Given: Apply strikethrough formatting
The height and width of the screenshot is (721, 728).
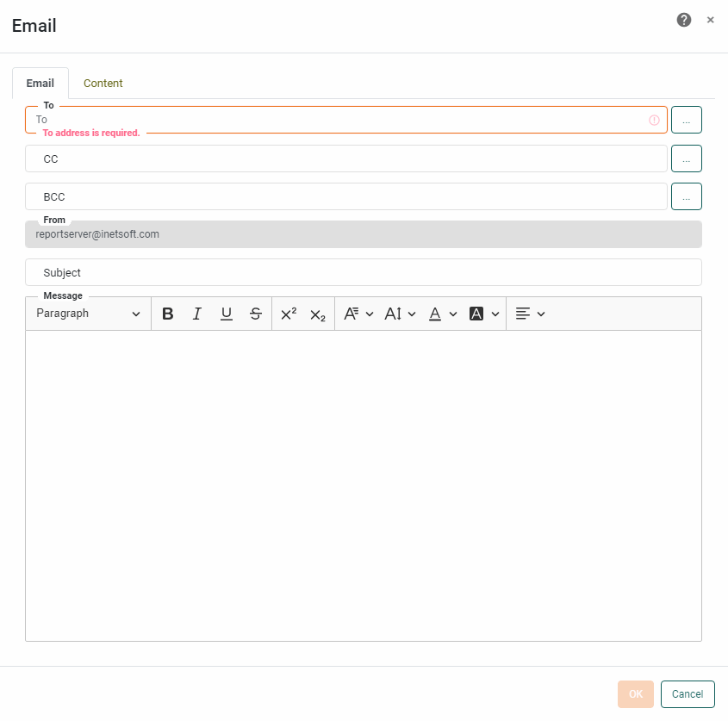Looking at the screenshot, I should coord(256,313).
